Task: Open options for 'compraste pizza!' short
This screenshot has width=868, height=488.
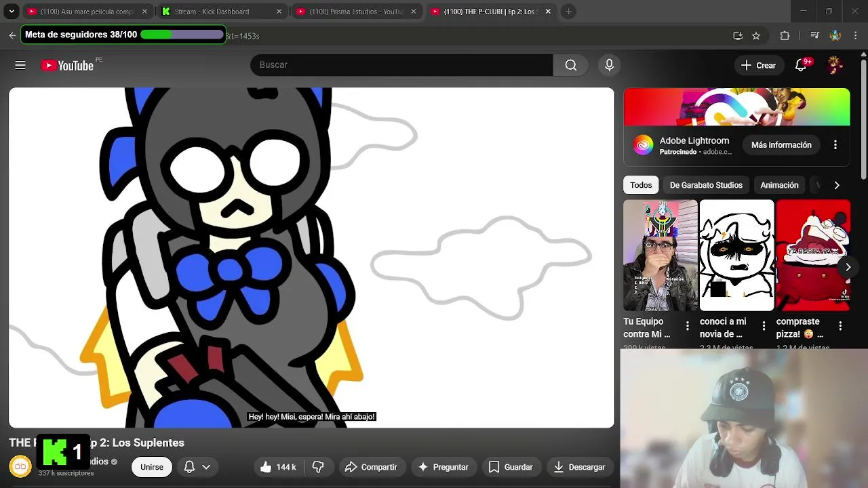Action: (x=840, y=326)
